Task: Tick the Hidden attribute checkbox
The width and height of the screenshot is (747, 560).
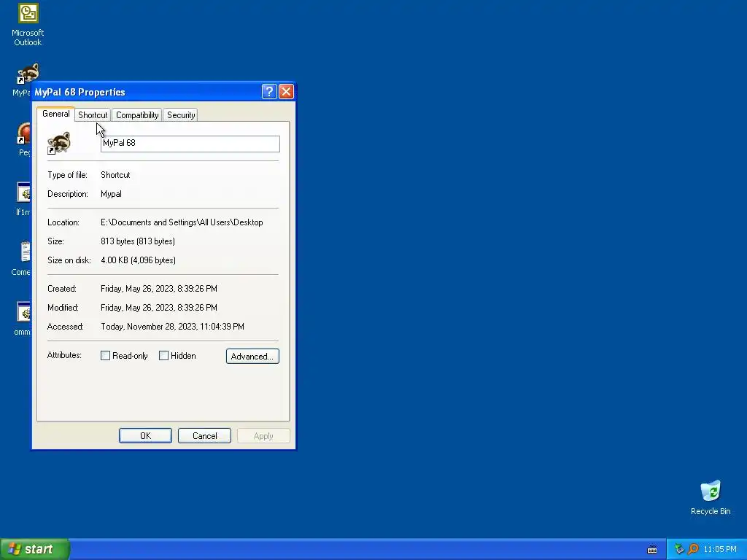Action: click(163, 356)
